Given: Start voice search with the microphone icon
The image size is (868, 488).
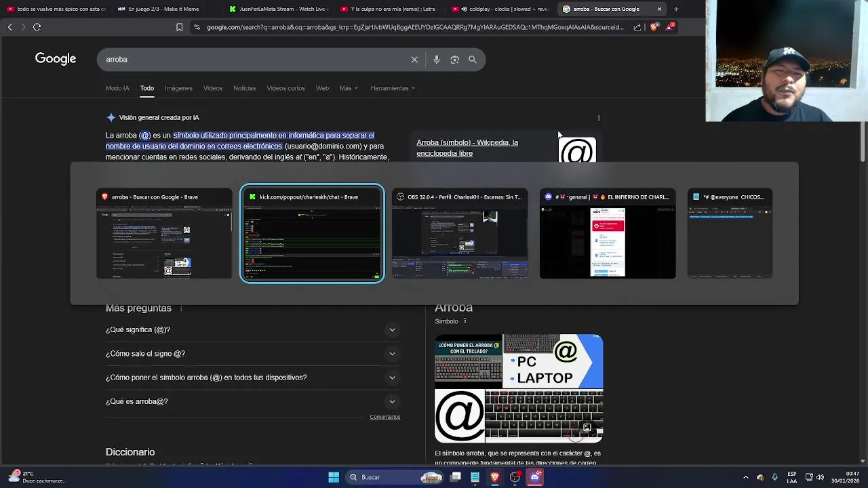Looking at the screenshot, I should pyautogui.click(x=437, y=60).
